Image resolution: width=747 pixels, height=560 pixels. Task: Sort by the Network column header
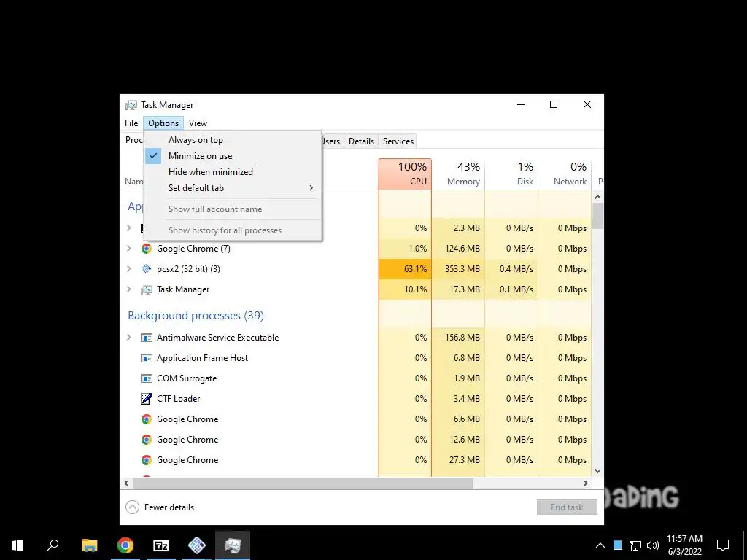(x=565, y=174)
